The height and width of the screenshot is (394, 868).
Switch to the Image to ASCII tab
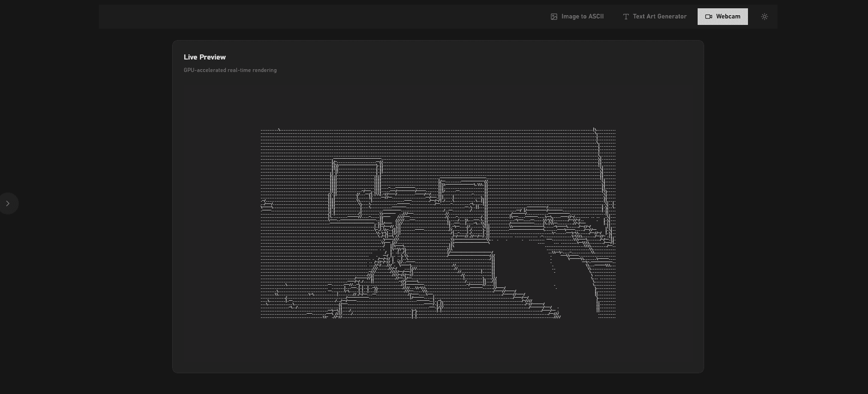(582, 17)
